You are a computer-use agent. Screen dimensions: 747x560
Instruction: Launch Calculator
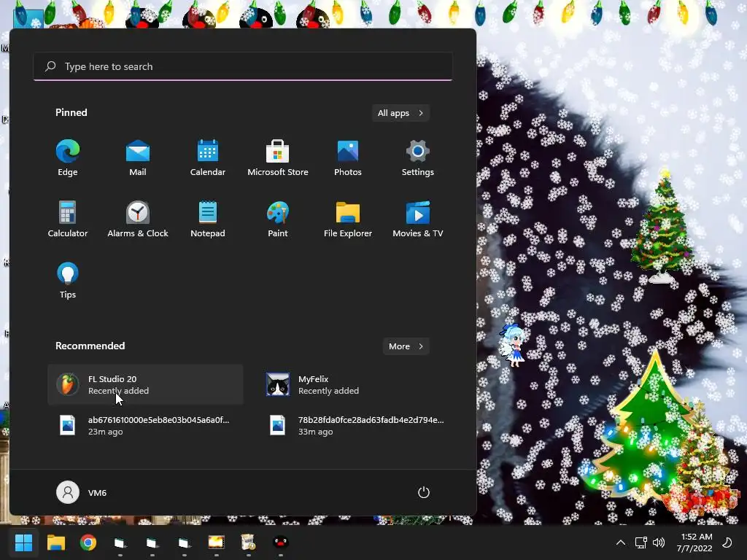pos(68,219)
